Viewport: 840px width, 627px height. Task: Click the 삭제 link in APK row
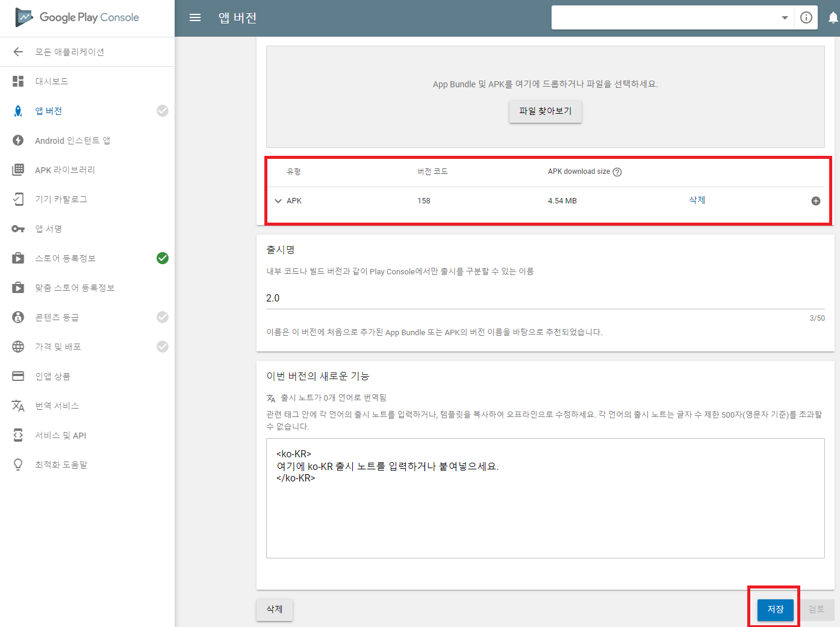[x=697, y=200]
